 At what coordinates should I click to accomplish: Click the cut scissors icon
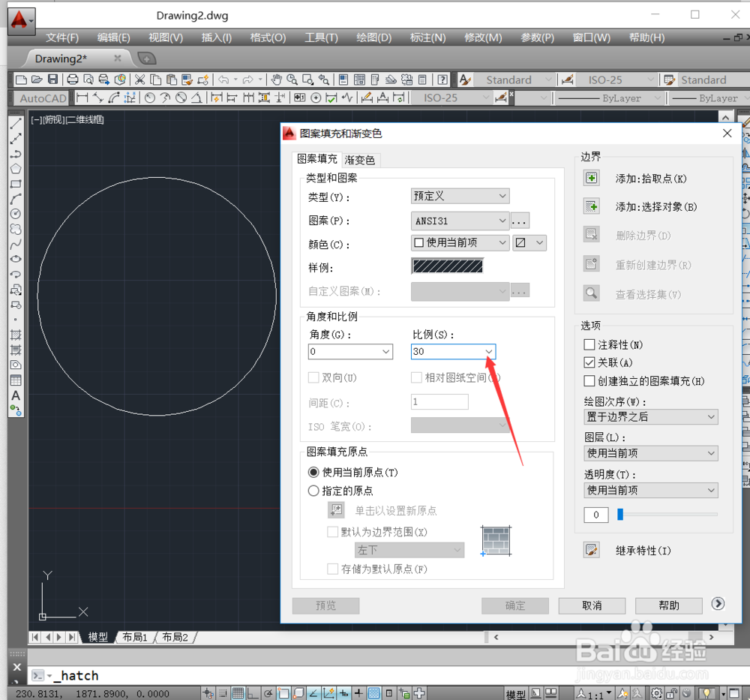(x=139, y=80)
